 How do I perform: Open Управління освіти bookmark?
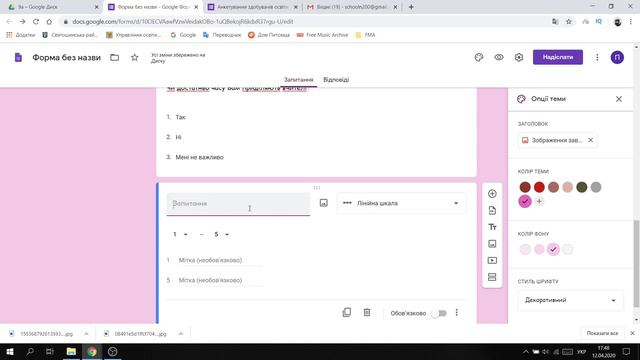point(133,35)
